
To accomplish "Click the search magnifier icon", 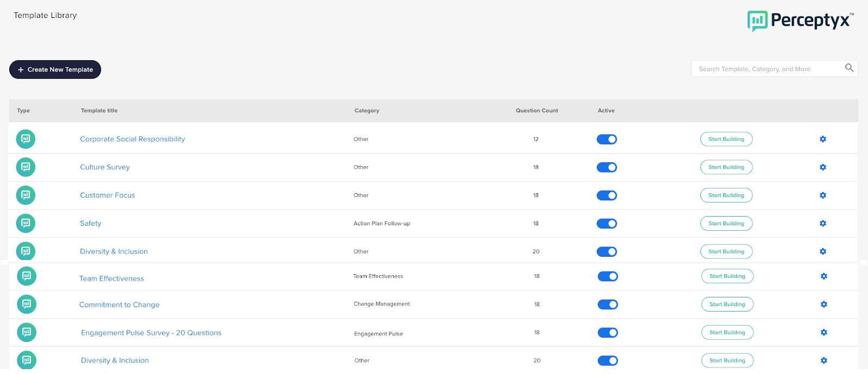I will coord(849,68).
